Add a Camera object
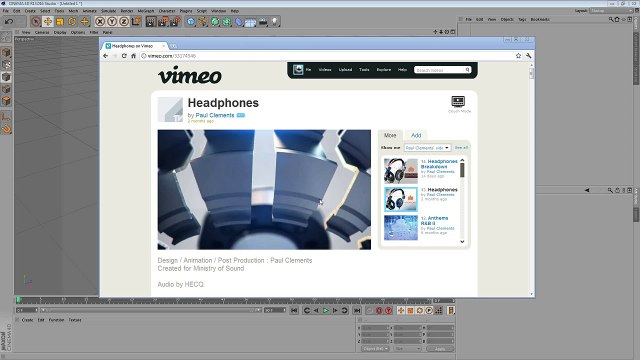 click(263, 22)
